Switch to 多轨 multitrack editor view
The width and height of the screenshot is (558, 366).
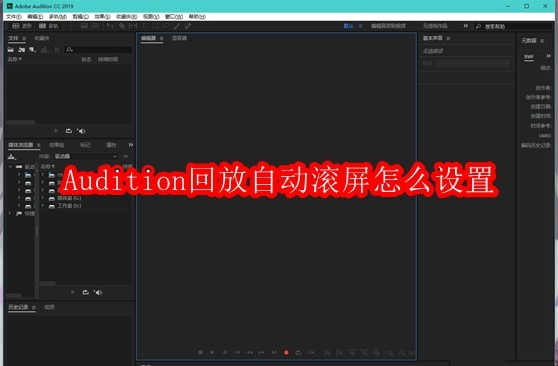pyautogui.click(x=49, y=26)
